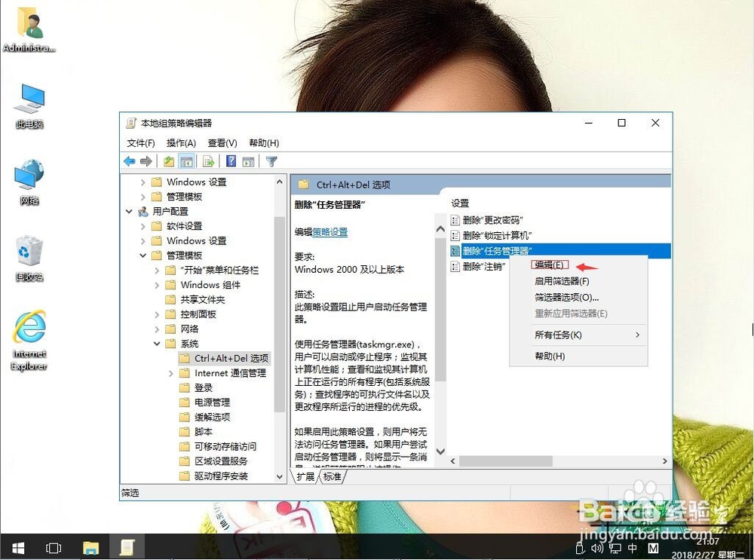Open the 网络 desktop icon
754x560 pixels.
(29, 182)
